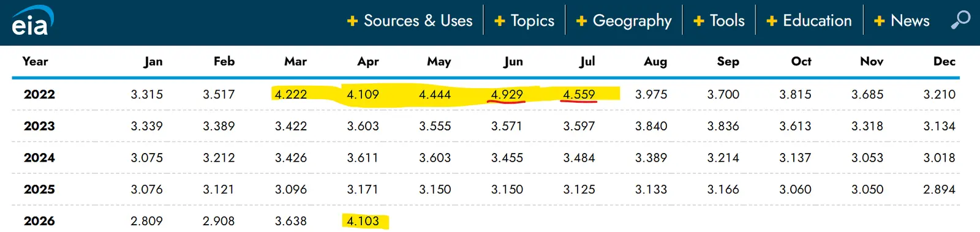980x232 pixels.
Task: Click the 4.109 cell for April 2022
Action: (363, 94)
